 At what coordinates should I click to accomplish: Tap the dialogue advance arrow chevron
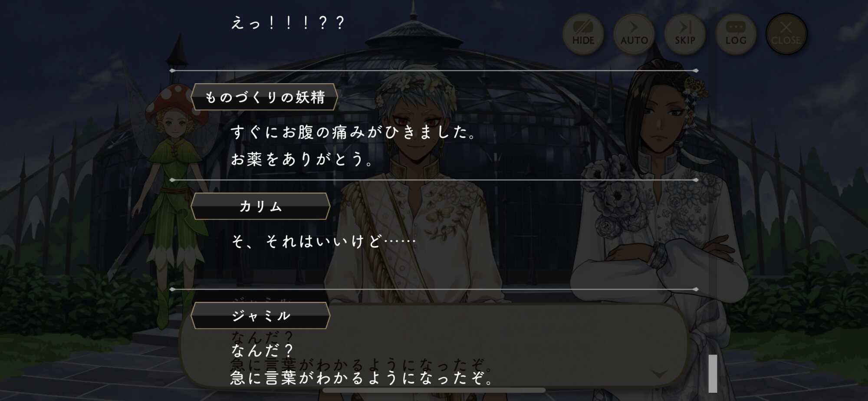click(x=659, y=374)
